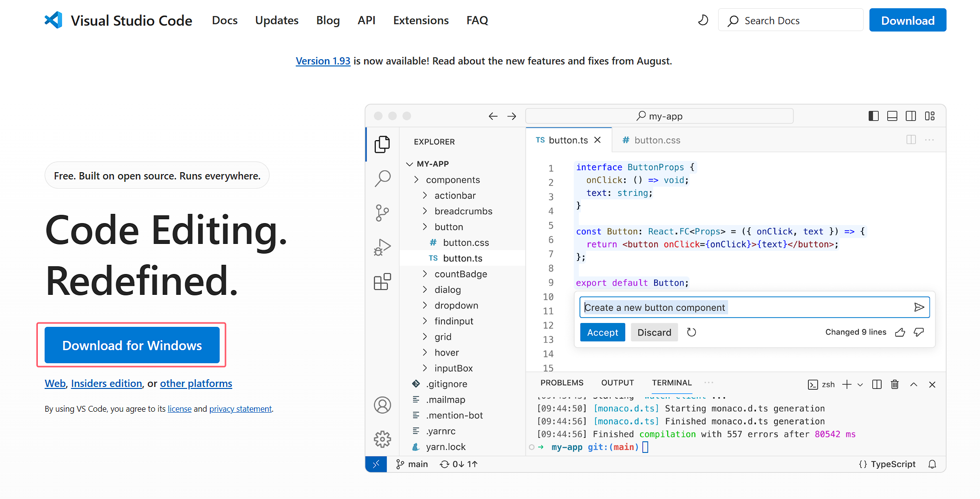Open the Search magnifier in activity bar
The width and height of the screenshot is (980, 499).
(x=382, y=178)
